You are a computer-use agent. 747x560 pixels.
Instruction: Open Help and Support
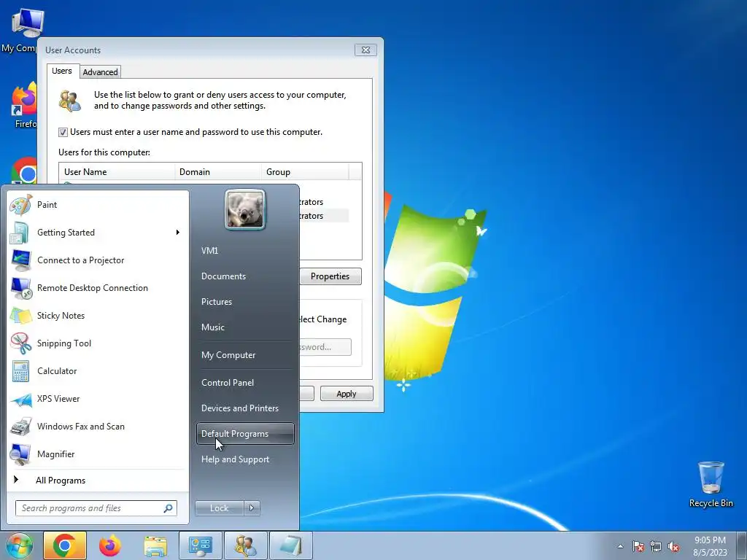(245, 459)
